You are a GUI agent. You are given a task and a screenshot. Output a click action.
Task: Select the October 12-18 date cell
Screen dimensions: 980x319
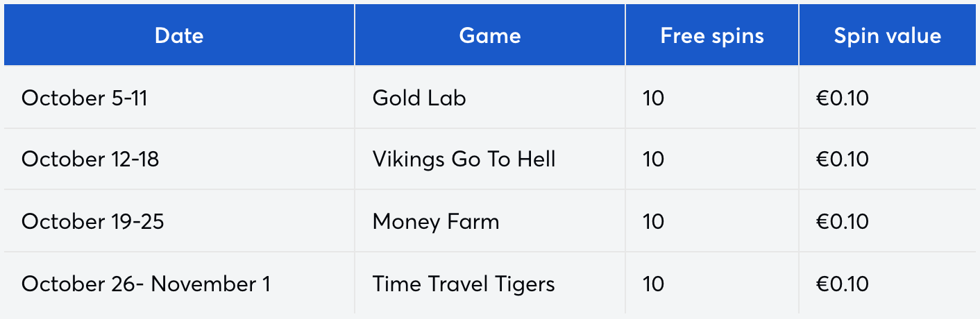coord(90,159)
